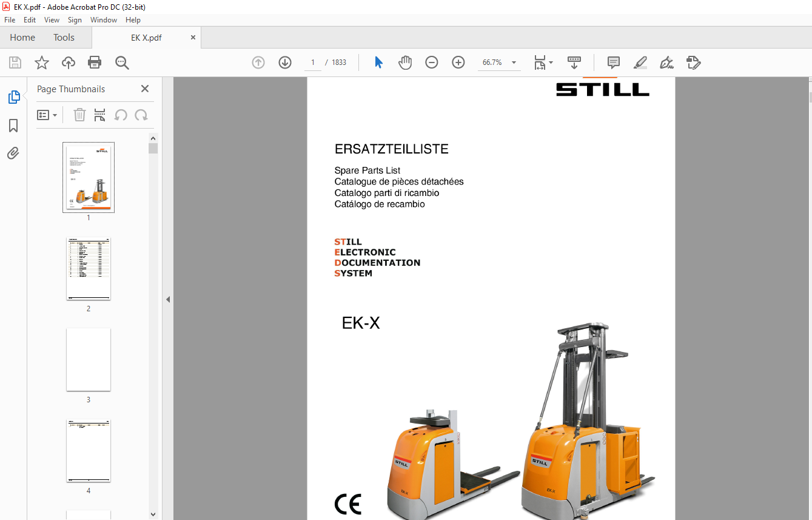Click 'Catálogo de recambio' text
The width and height of the screenshot is (812, 520).
pos(380,204)
